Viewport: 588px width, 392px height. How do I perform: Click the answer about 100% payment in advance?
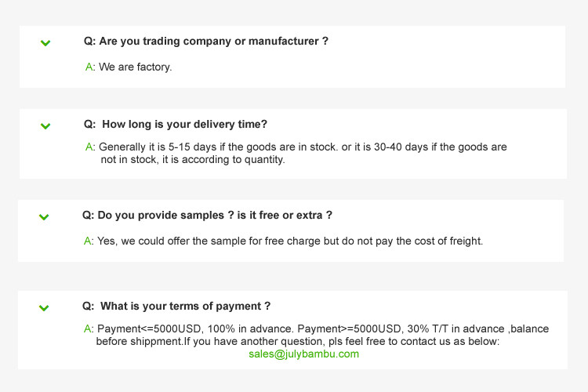point(316,335)
